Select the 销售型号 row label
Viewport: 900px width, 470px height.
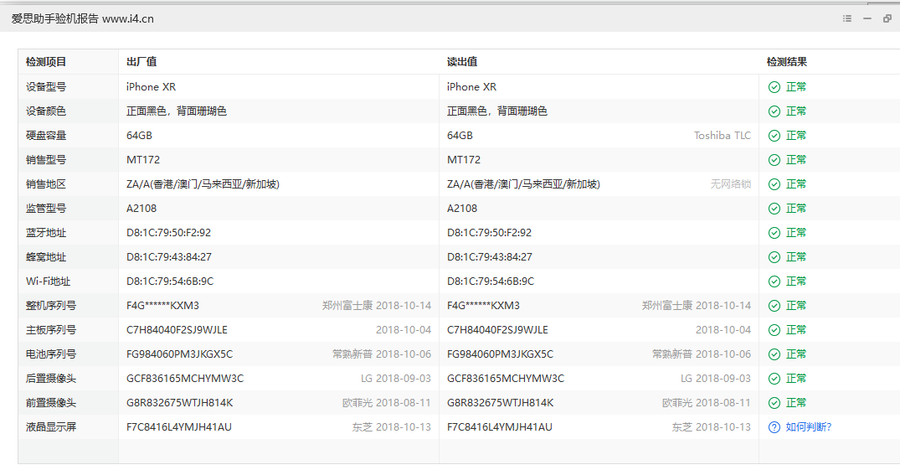click(46, 160)
